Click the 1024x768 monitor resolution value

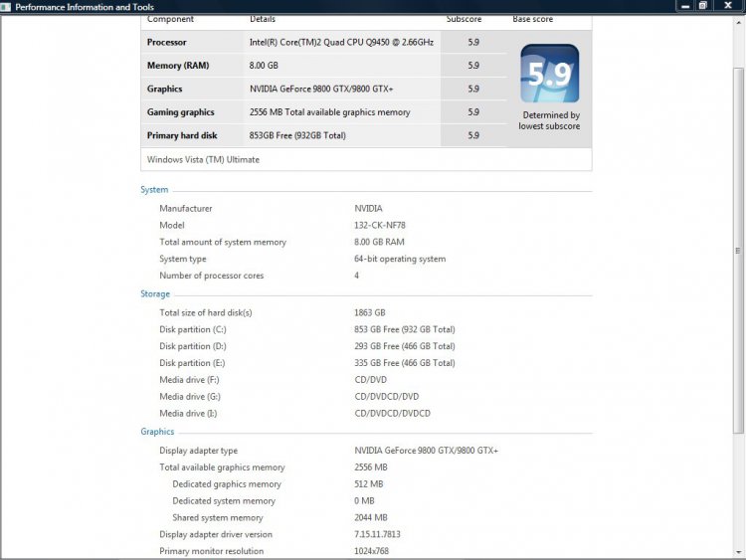coord(371,551)
